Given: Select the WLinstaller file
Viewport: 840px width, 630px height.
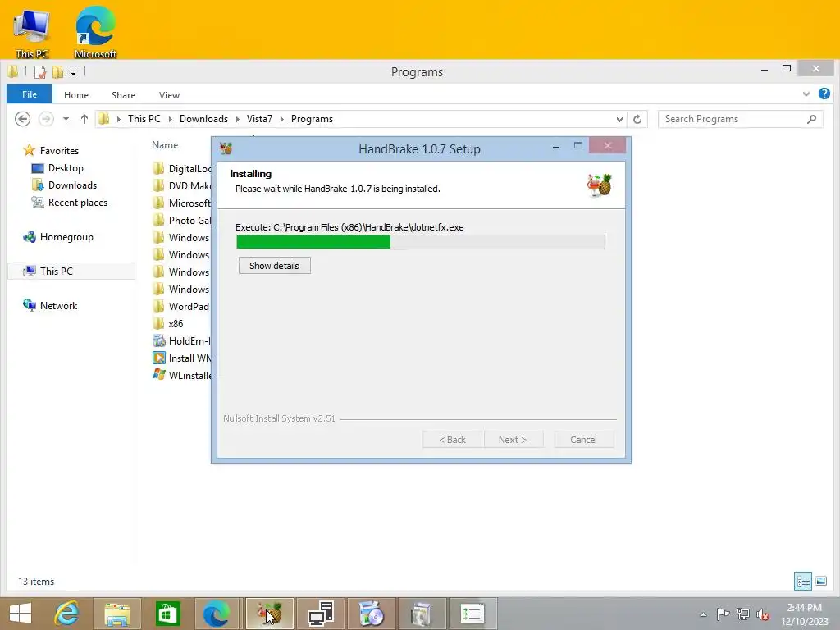Looking at the screenshot, I should point(182,375).
